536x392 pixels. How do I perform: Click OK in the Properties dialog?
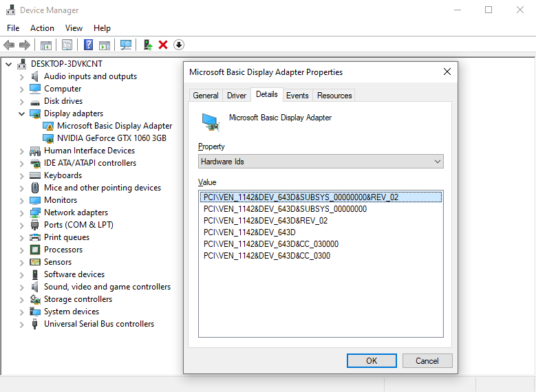(372, 361)
